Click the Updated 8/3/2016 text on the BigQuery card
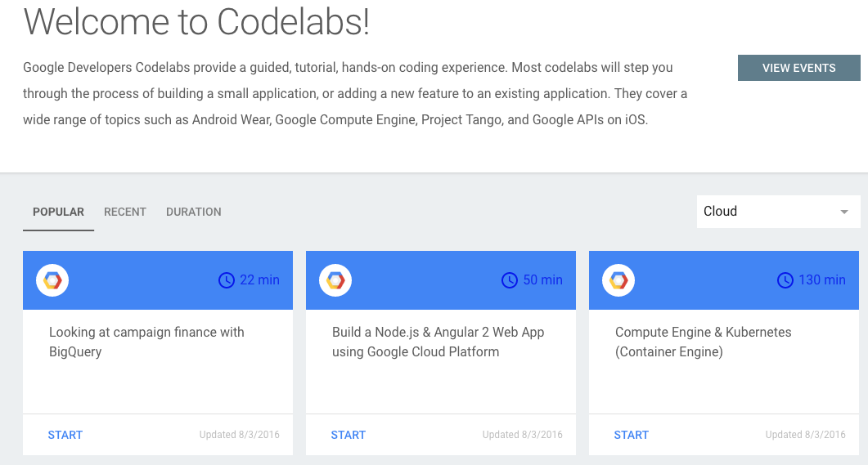The image size is (868, 465). point(239,435)
